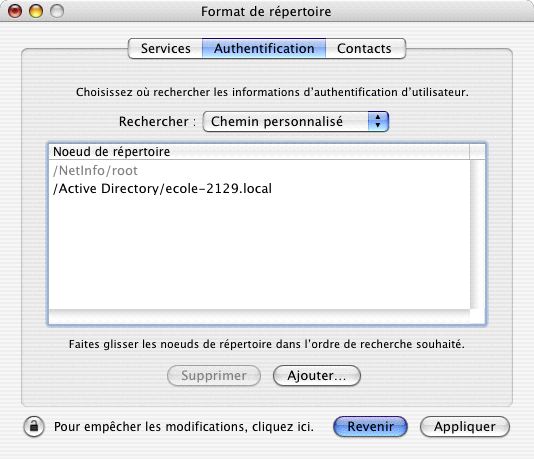This screenshot has height=459, width=534.
Task: Click the gray zoom button in title bar
Action: coord(57,11)
